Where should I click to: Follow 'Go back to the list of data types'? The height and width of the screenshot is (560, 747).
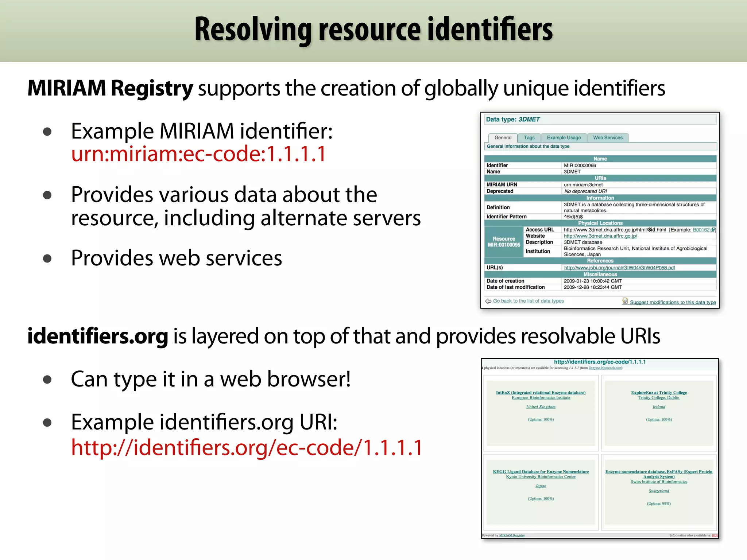(528, 301)
